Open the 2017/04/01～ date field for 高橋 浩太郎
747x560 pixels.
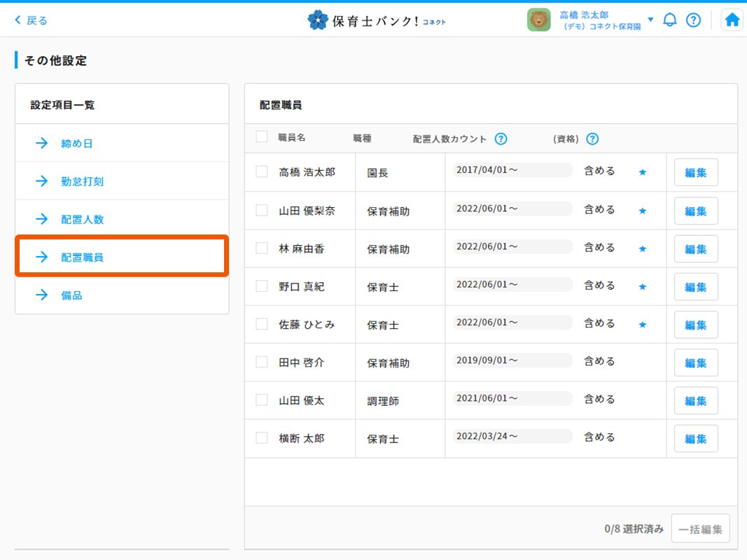[x=512, y=170]
